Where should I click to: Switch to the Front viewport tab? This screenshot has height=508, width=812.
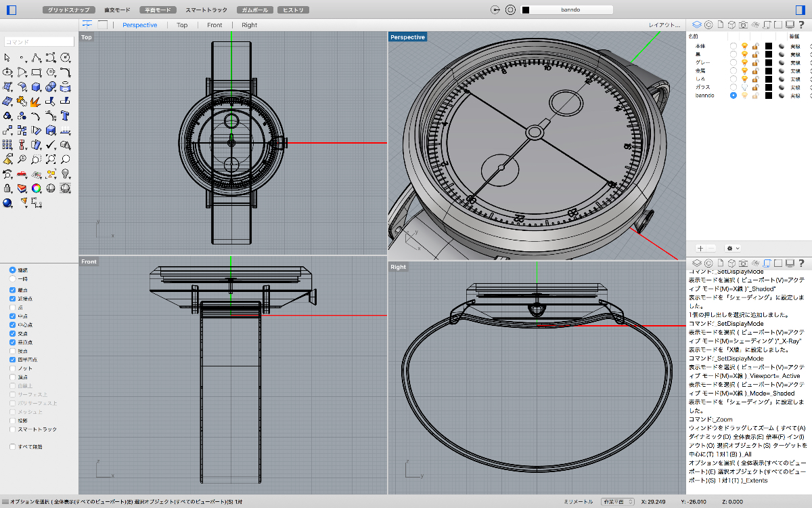coord(215,25)
